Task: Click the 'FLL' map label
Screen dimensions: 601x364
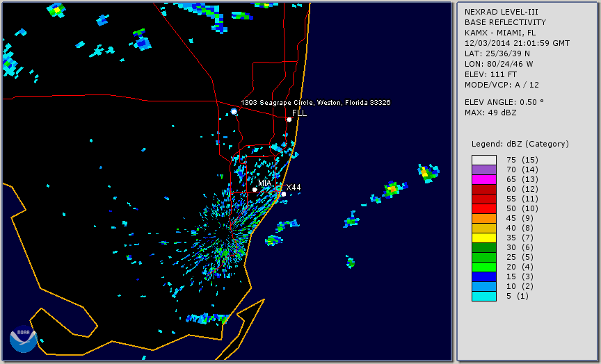Action: pyautogui.click(x=299, y=113)
